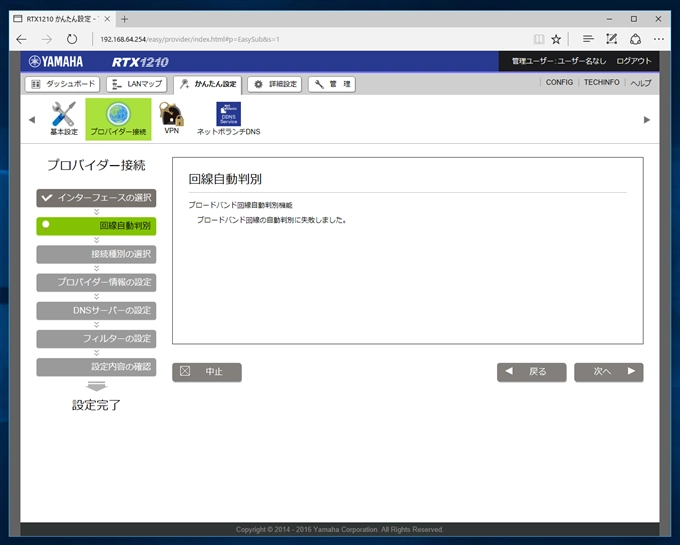
Task: Make a web note
Action: [x=611, y=39]
